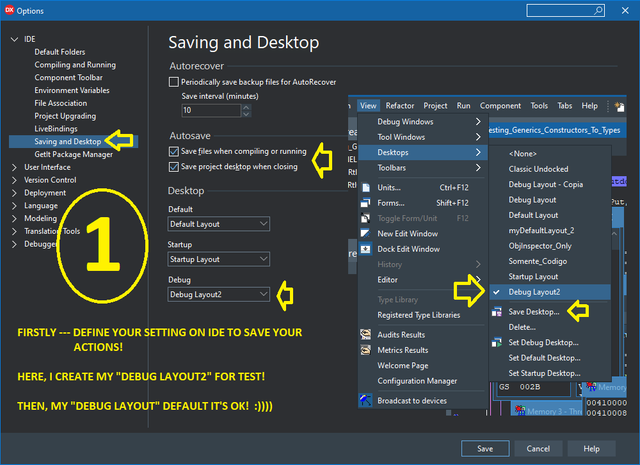Click the Save Desktop icon

tap(497, 312)
